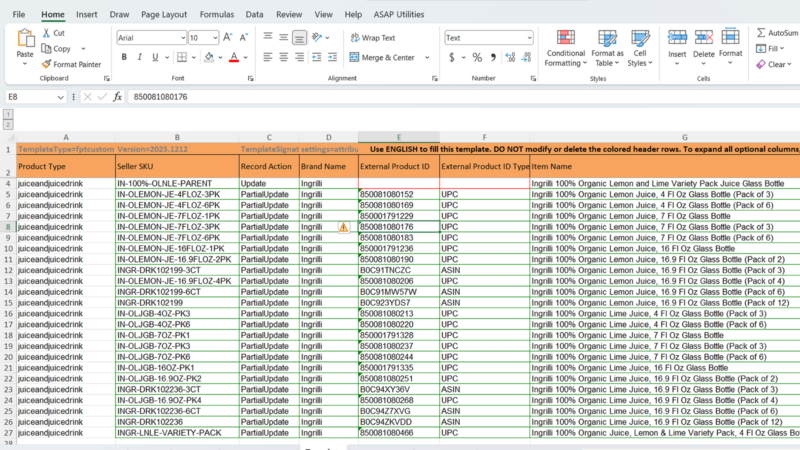
Task: Click the red Font Color swatch
Action: pyautogui.click(x=233, y=58)
